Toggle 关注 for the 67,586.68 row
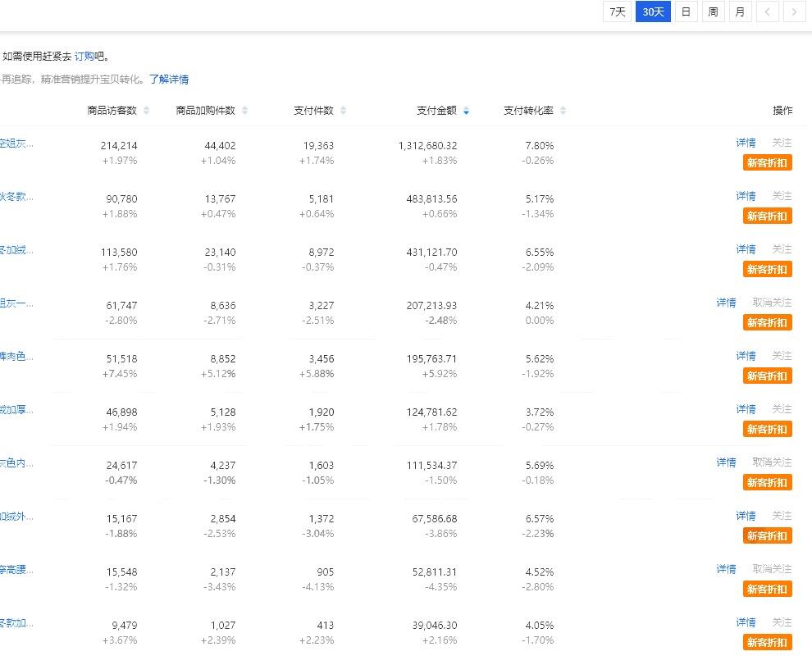 [x=782, y=516]
